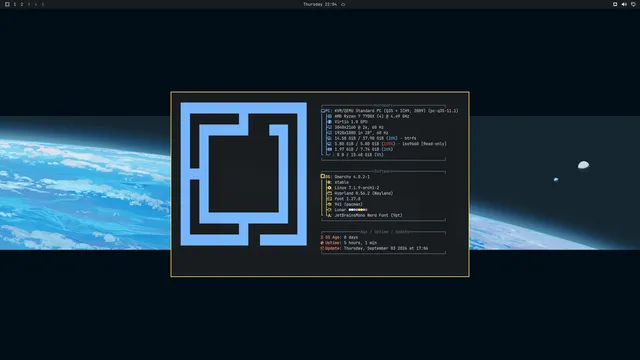Click the 15.48 GiB swap text
640x360 pixels.
[x=360, y=155]
